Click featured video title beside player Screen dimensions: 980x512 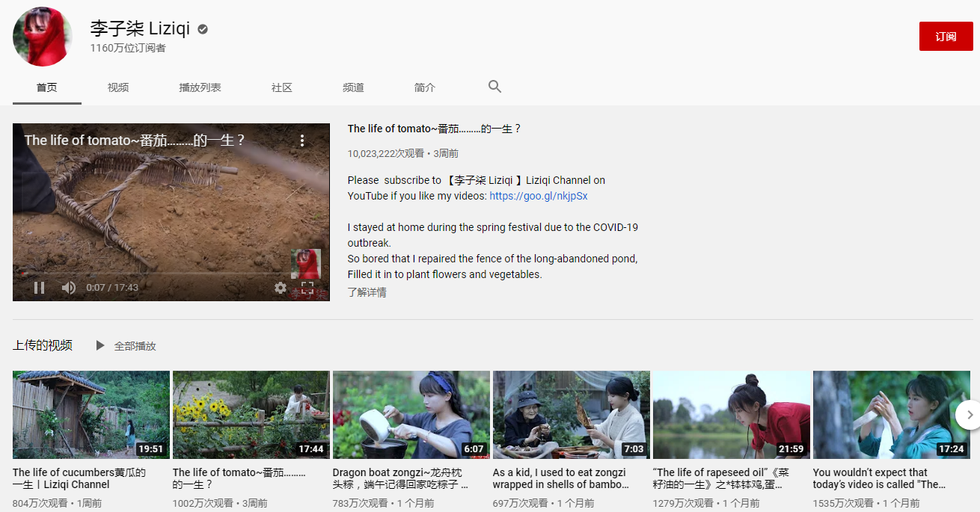pyautogui.click(x=435, y=129)
